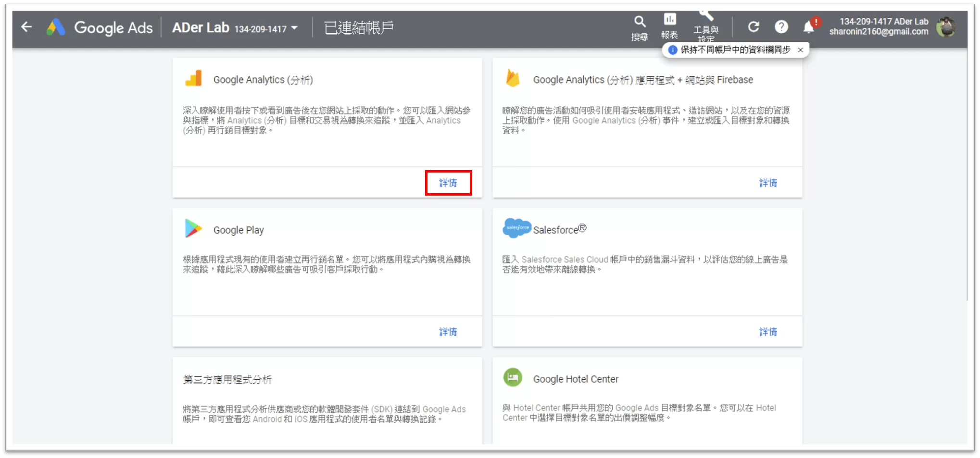The width and height of the screenshot is (980, 458).
Task: Open the help question mark icon
Action: pos(781,27)
